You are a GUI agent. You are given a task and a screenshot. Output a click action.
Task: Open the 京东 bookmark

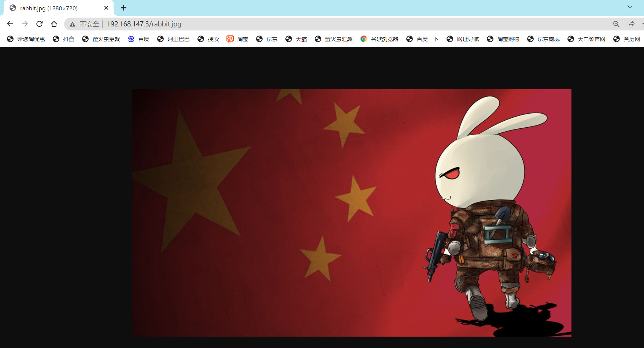point(267,39)
